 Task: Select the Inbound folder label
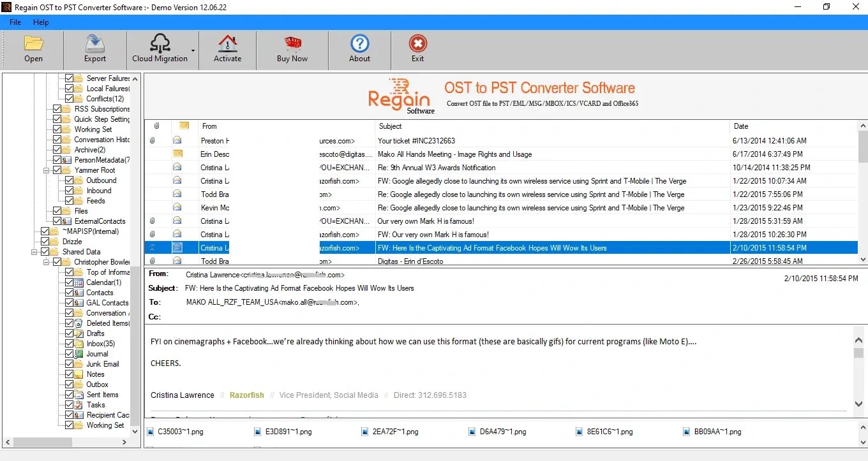(x=99, y=191)
